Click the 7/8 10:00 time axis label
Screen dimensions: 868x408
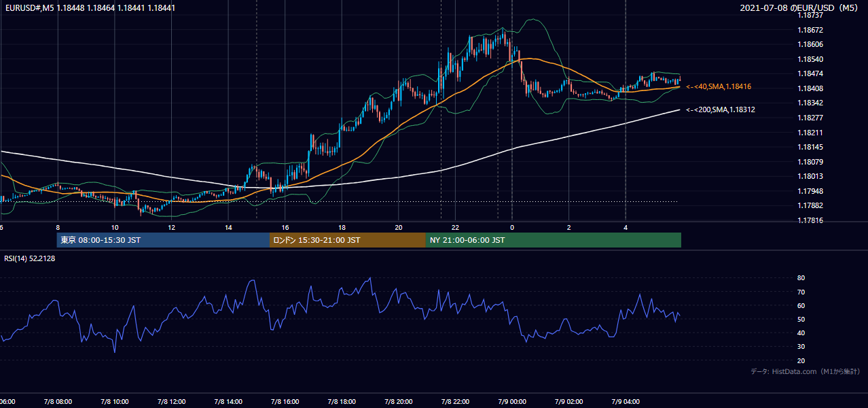[115, 401]
